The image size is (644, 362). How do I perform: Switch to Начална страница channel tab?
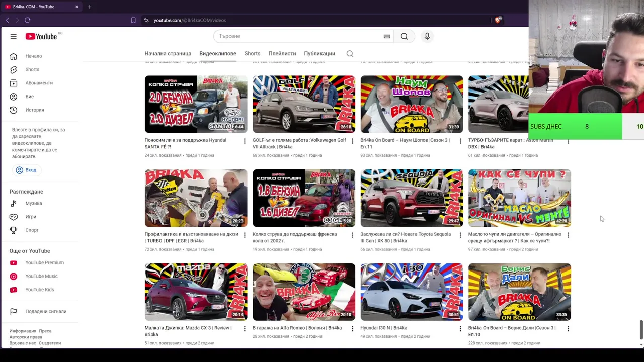pos(168,53)
